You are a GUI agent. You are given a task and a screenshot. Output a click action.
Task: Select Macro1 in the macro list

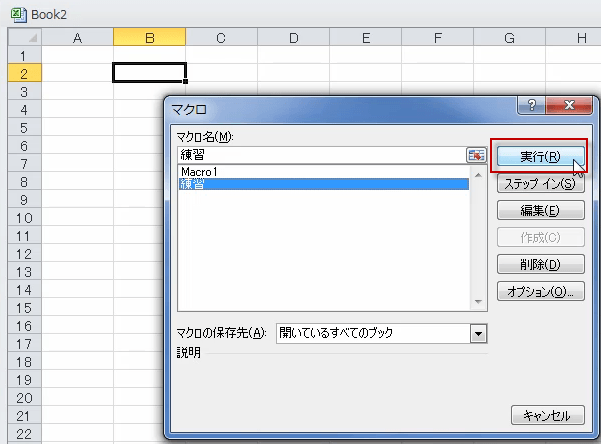pos(323,172)
